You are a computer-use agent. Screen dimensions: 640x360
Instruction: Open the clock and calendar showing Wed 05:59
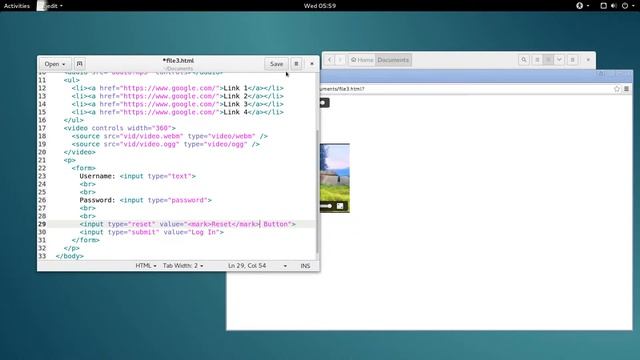(320, 6)
